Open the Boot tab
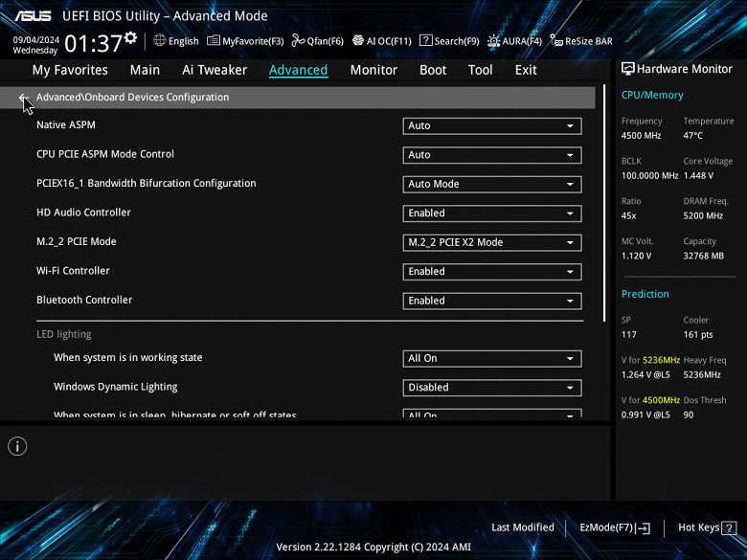Image resolution: width=747 pixels, height=560 pixels. [x=433, y=70]
